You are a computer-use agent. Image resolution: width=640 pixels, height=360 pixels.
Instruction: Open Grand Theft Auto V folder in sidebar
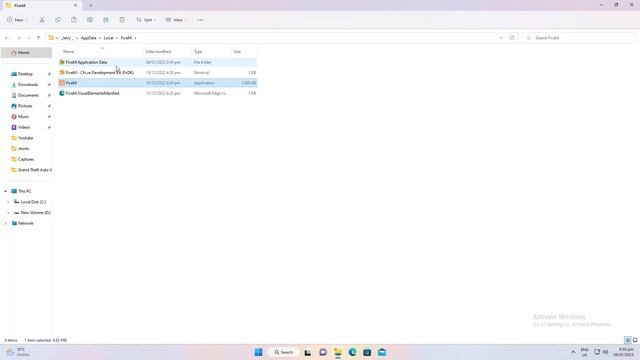point(31,170)
